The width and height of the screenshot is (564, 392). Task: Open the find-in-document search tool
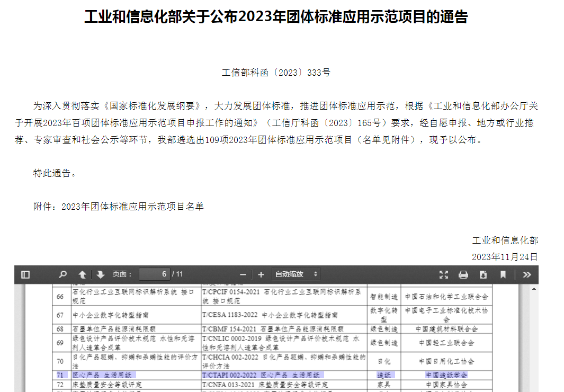62,274
